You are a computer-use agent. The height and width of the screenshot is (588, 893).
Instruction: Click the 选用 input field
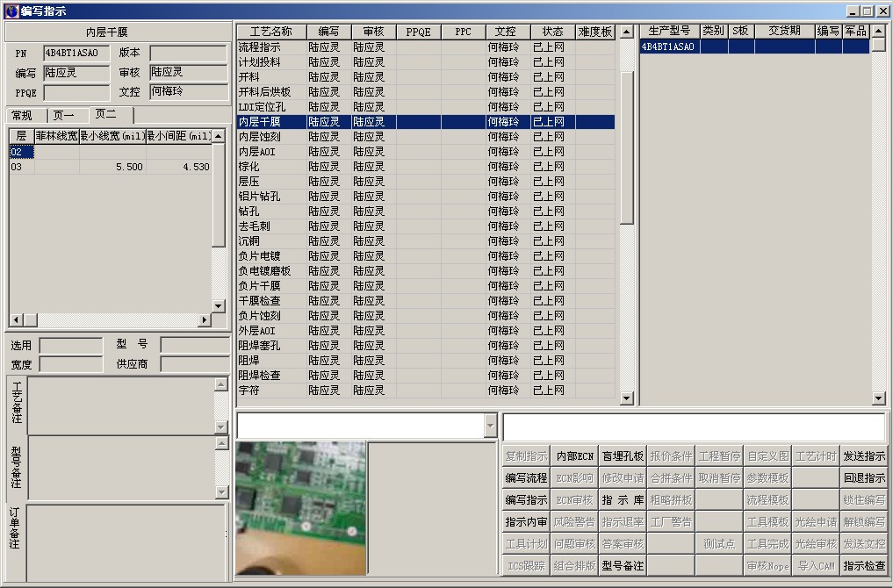point(71,345)
